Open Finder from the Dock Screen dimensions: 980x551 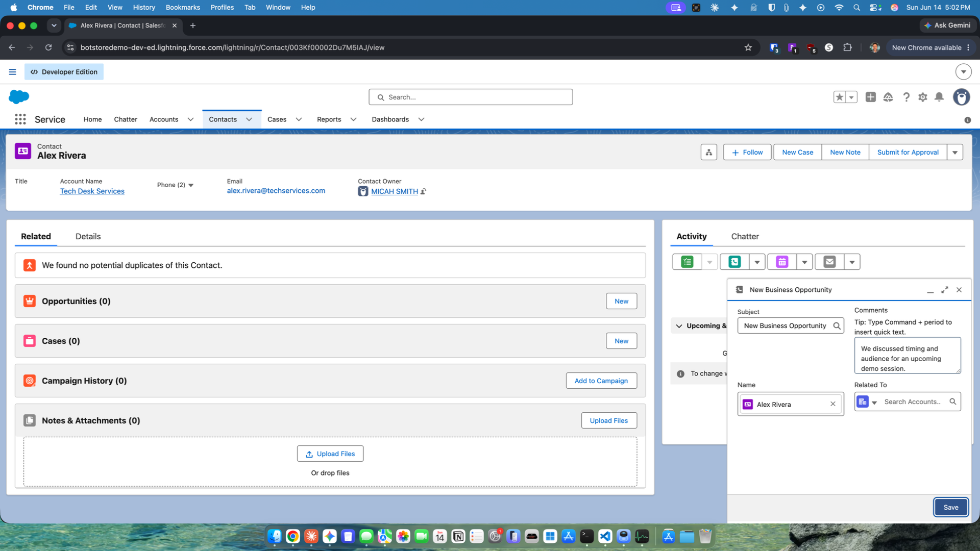pos(275,536)
